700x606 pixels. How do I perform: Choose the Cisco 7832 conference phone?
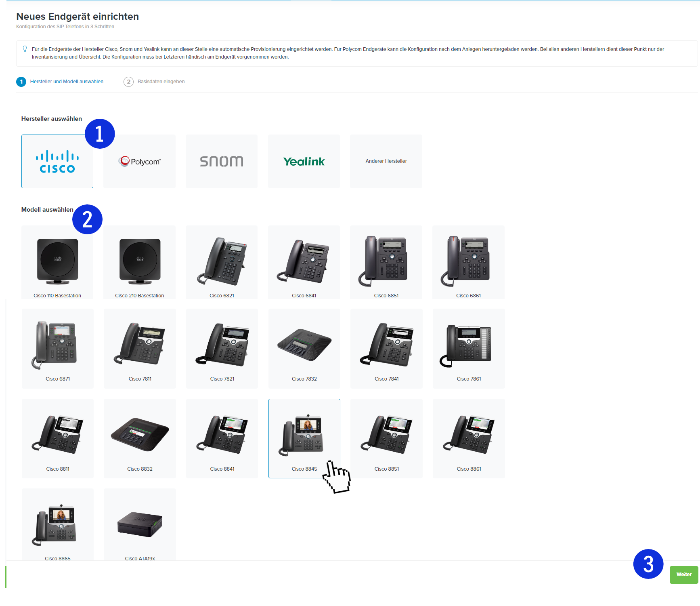pos(304,348)
